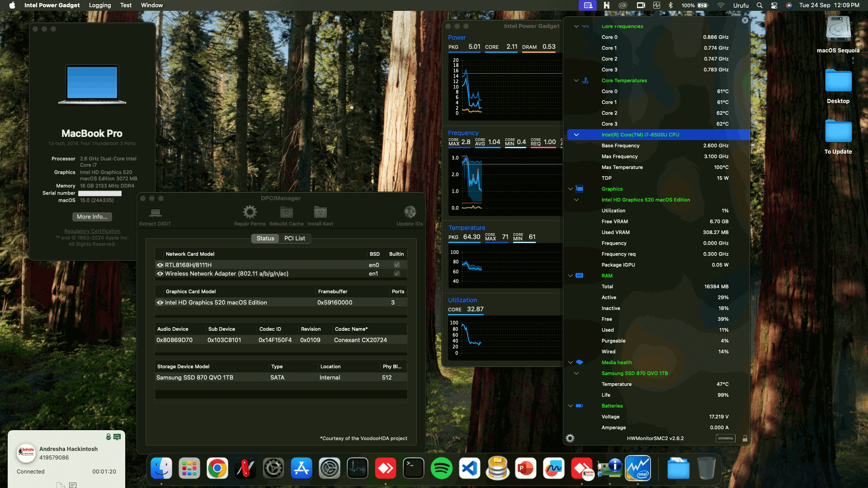Open Activity Monitor from the Dock

click(358, 469)
